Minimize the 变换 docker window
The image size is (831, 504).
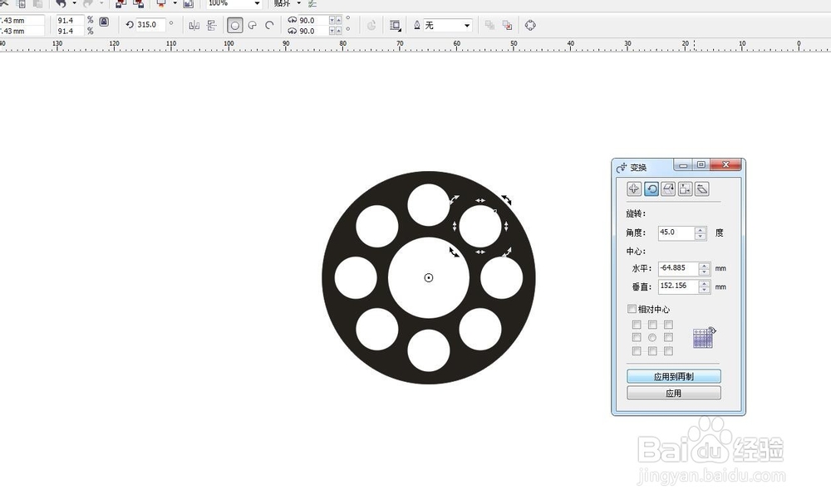[683, 165]
